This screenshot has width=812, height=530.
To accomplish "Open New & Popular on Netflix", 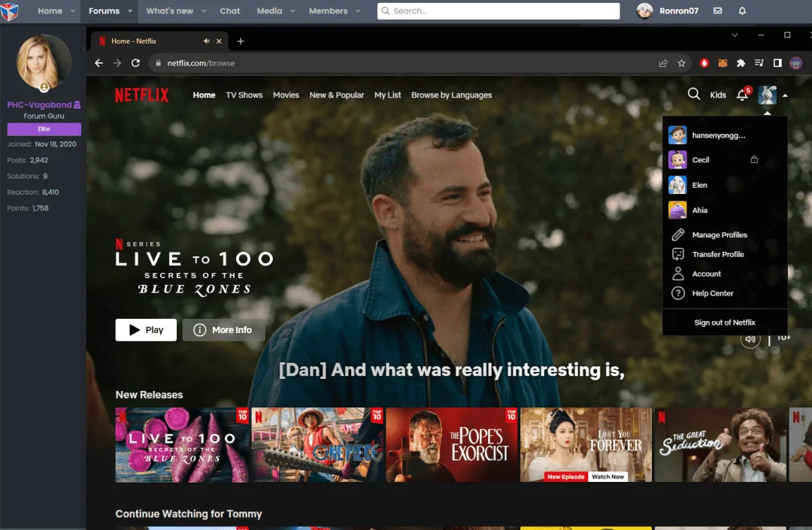I will point(337,95).
